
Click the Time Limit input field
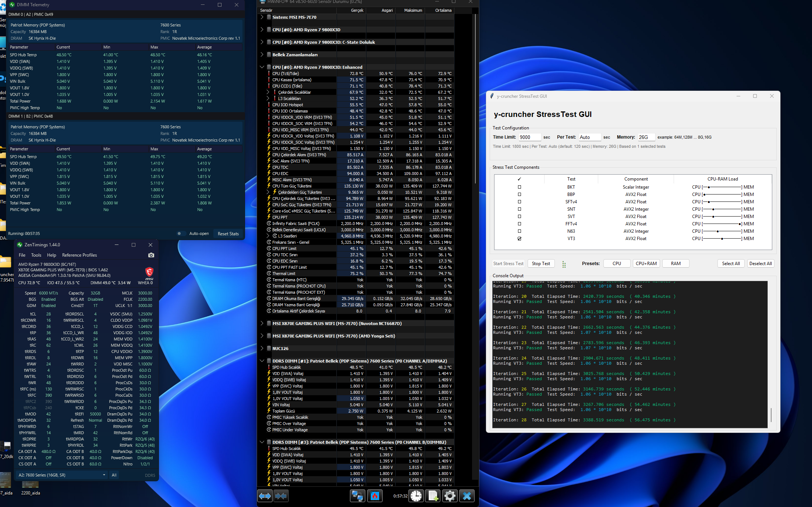point(530,137)
